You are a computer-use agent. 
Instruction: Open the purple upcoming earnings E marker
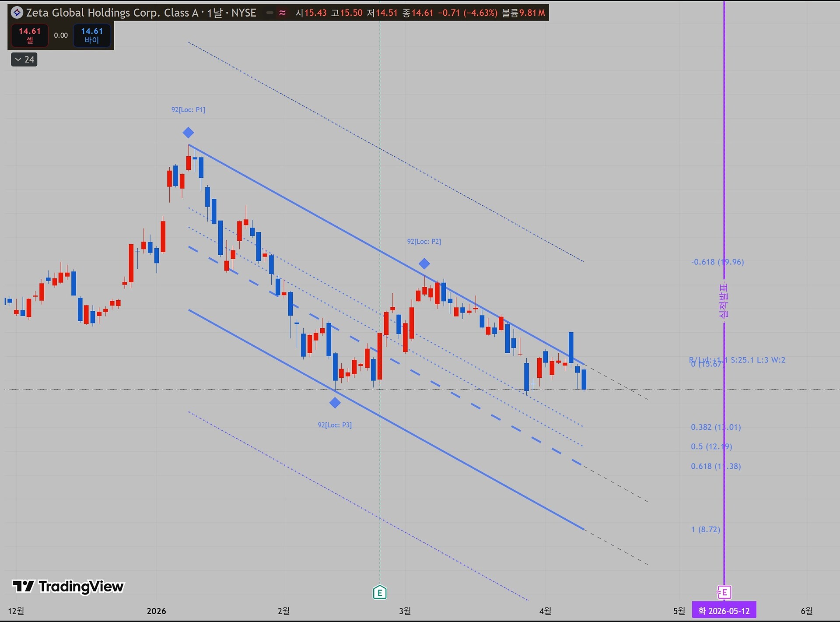[724, 592]
